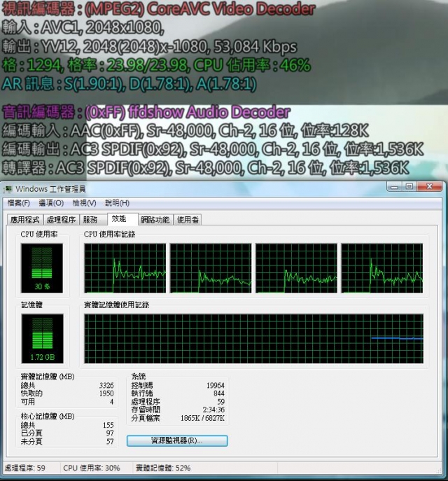Click the CPU 使用率記錄 heading

[x=109, y=235]
